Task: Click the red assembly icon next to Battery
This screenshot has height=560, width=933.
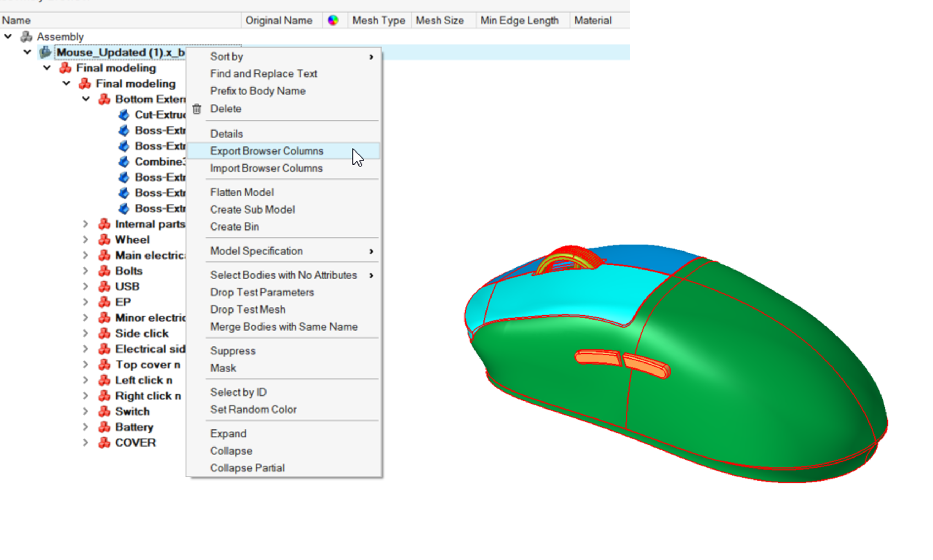Action: 104,427
